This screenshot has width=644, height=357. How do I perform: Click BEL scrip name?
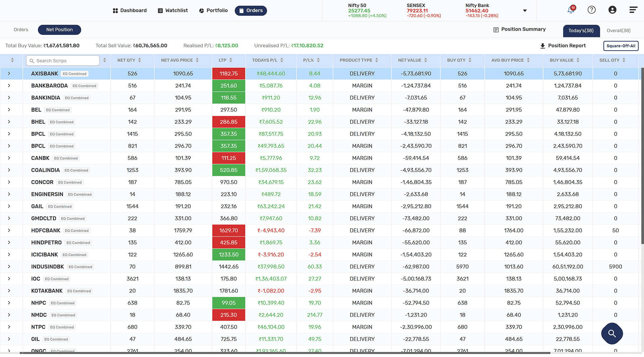tap(36, 110)
